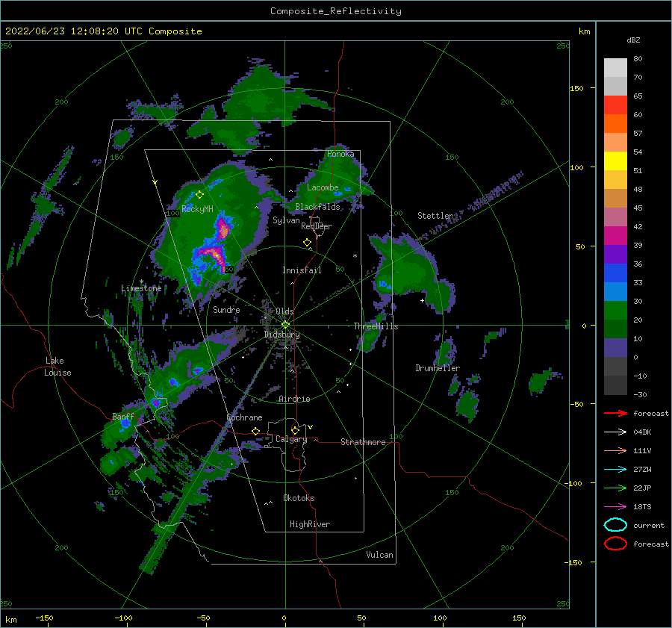Click the Banff town label
This screenshot has width=672, height=628.
123,416
